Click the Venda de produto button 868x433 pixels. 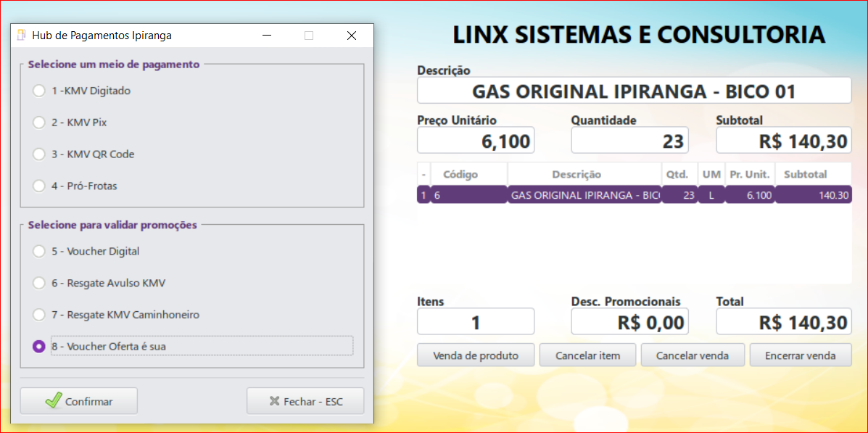coord(476,355)
